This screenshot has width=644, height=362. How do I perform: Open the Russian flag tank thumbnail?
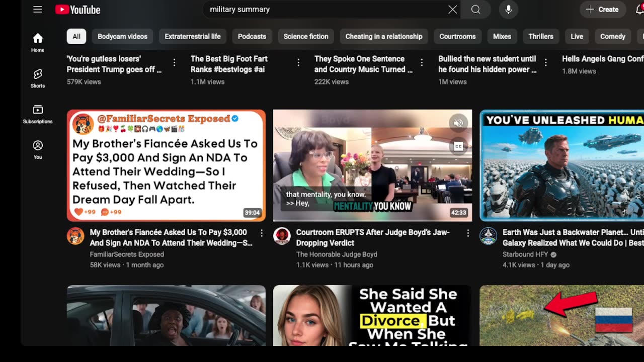click(x=561, y=315)
